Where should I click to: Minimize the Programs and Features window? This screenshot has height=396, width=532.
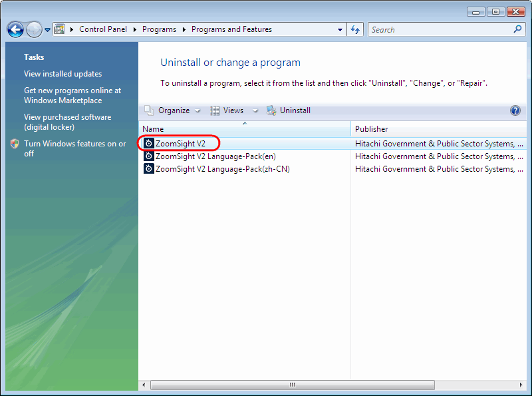[475, 12]
